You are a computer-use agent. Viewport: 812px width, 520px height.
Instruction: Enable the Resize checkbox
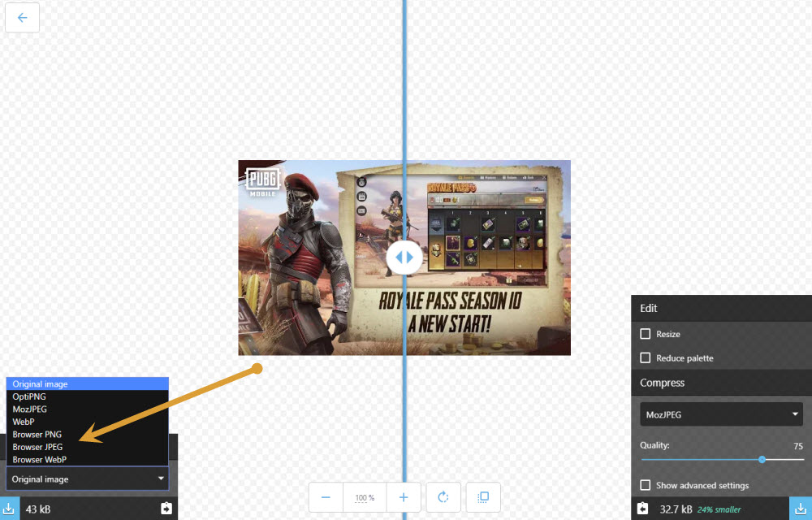(x=646, y=334)
